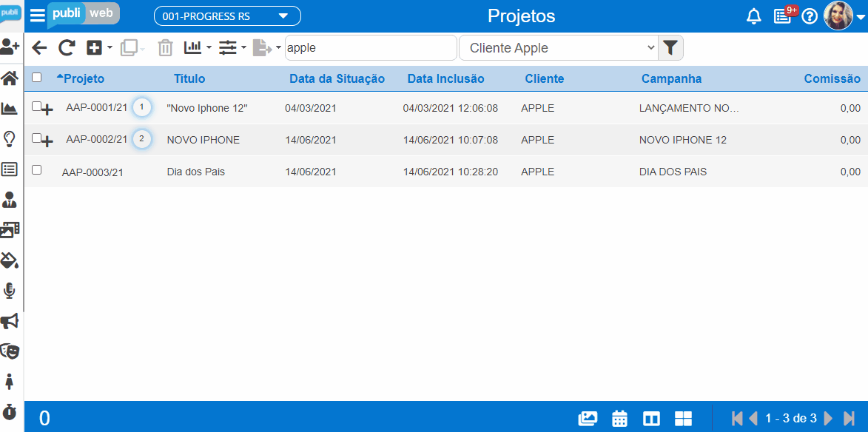The height and width of the screenshot is (432, 868).
Task: Open megaphone icon in sidebar
Action: coord(10,321)
